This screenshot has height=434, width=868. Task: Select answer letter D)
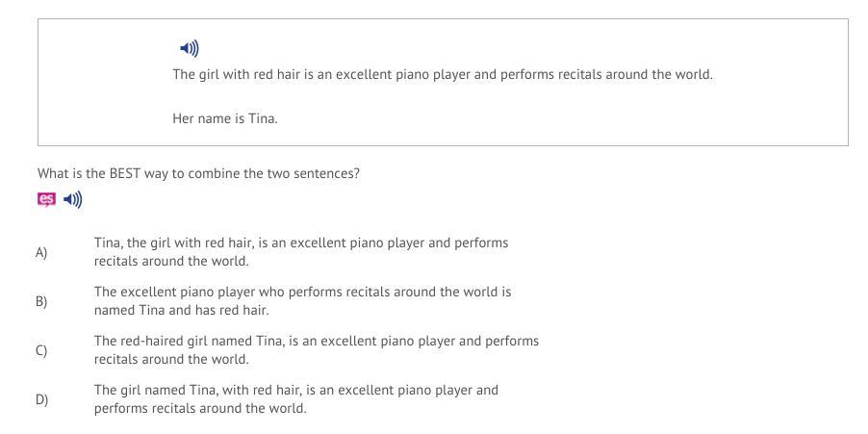41,399
